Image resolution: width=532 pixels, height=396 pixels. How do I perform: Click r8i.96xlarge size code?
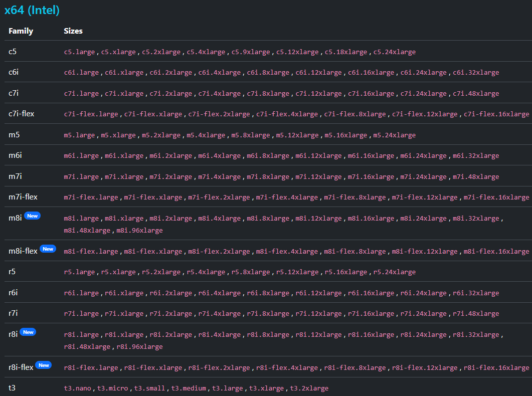coord(139,347)
